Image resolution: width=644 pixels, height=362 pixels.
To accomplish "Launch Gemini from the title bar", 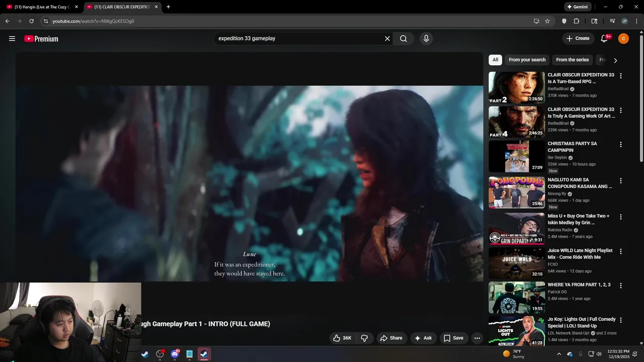I will pos(577,7).
